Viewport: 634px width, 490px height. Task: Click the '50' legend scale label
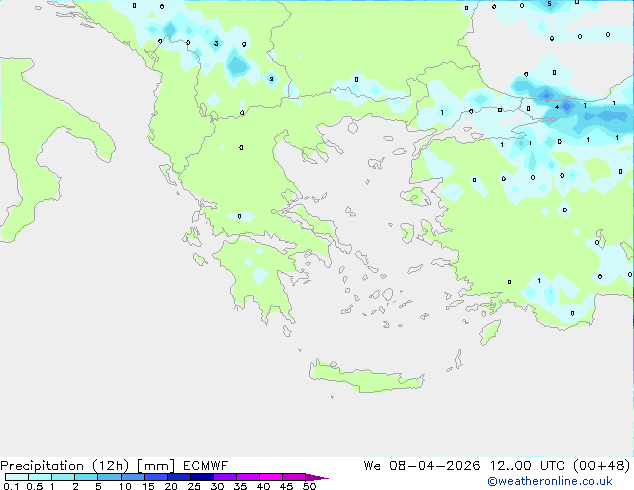[x=309, y=486]
